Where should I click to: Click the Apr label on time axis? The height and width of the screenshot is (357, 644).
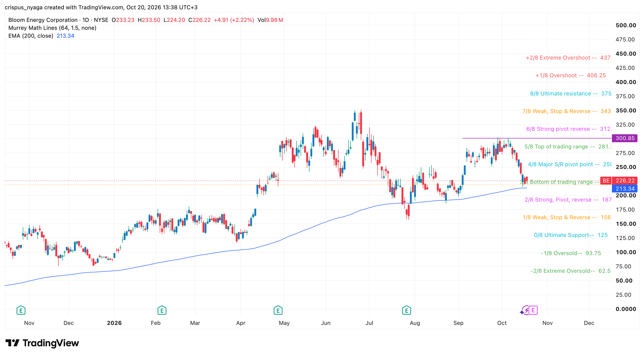tap(240, 323)
